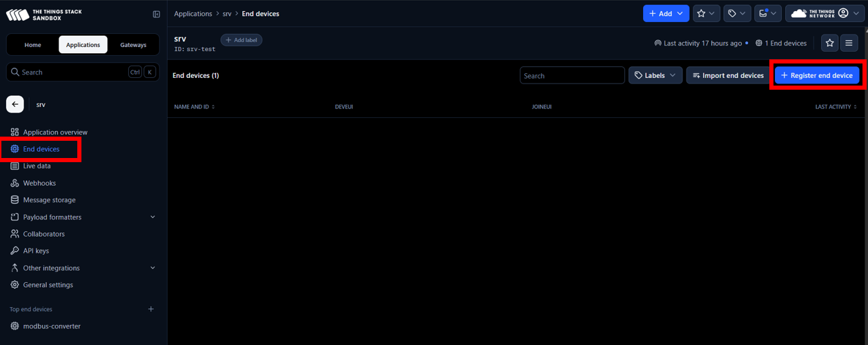Click the Payload formatters icon

(x=14, y=217)
